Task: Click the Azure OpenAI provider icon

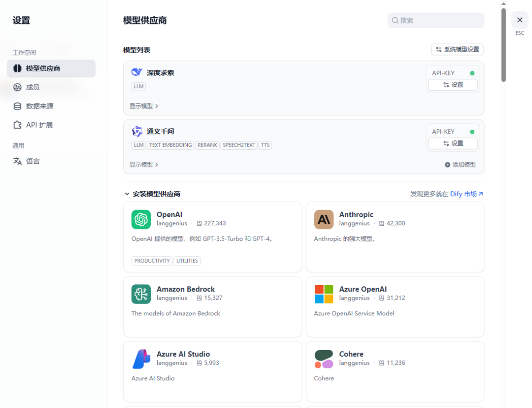Action: [324, 294]
